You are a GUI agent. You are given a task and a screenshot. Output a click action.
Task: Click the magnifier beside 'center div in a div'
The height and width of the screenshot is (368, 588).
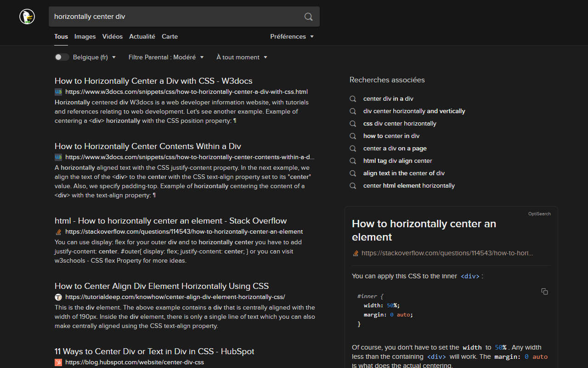353,98
